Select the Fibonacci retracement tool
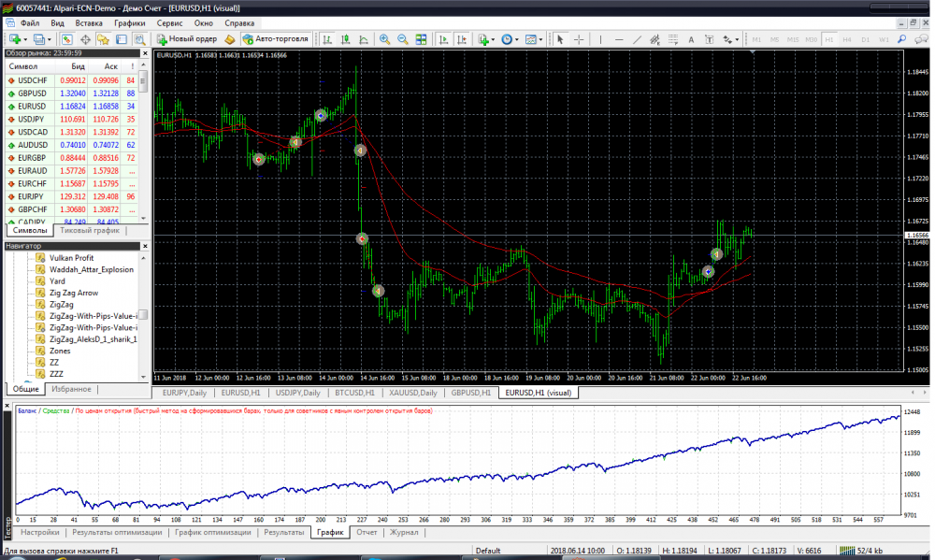 (673, 39)
